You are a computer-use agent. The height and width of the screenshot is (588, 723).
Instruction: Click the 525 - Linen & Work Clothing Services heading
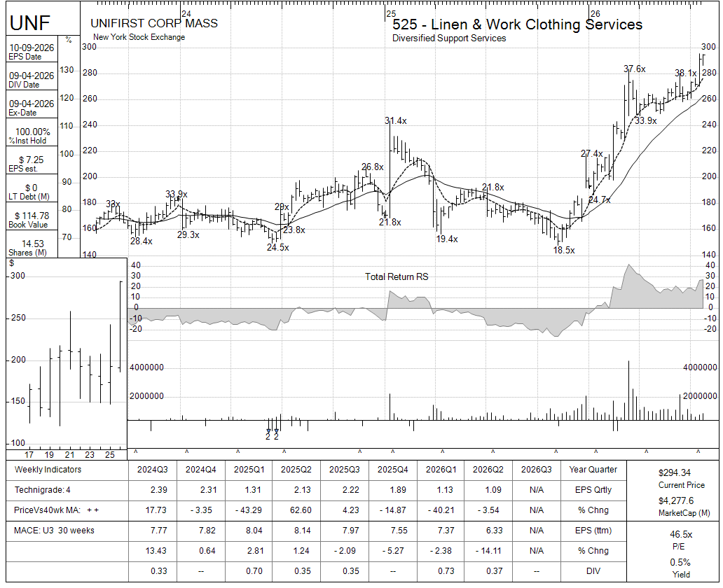[x=517, y=24]
